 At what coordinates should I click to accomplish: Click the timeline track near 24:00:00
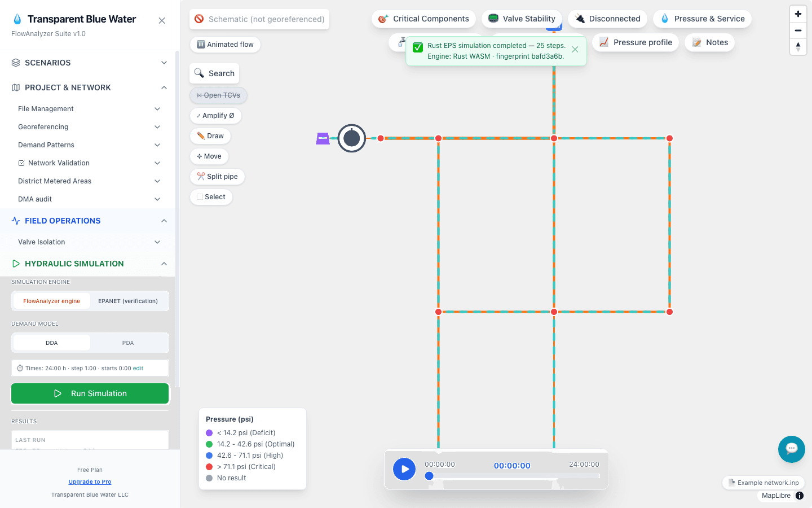tap(597, 476)
